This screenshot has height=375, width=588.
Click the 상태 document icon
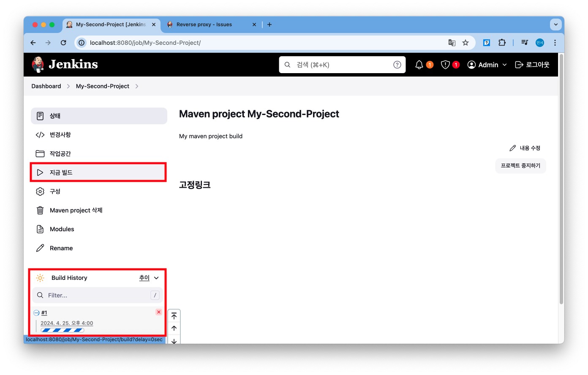click(40, 116)
